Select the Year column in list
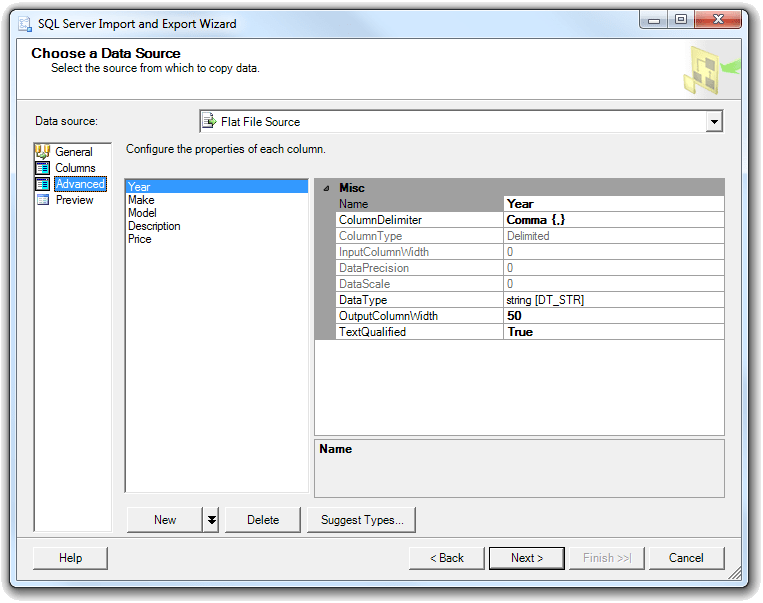This screenshot has width=763, height=603. point(217,187)
